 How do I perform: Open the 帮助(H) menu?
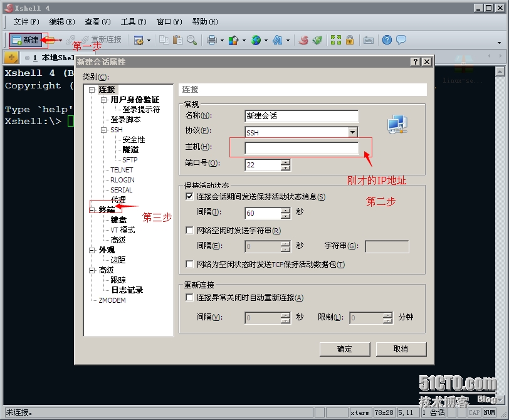tap(205, 22)
